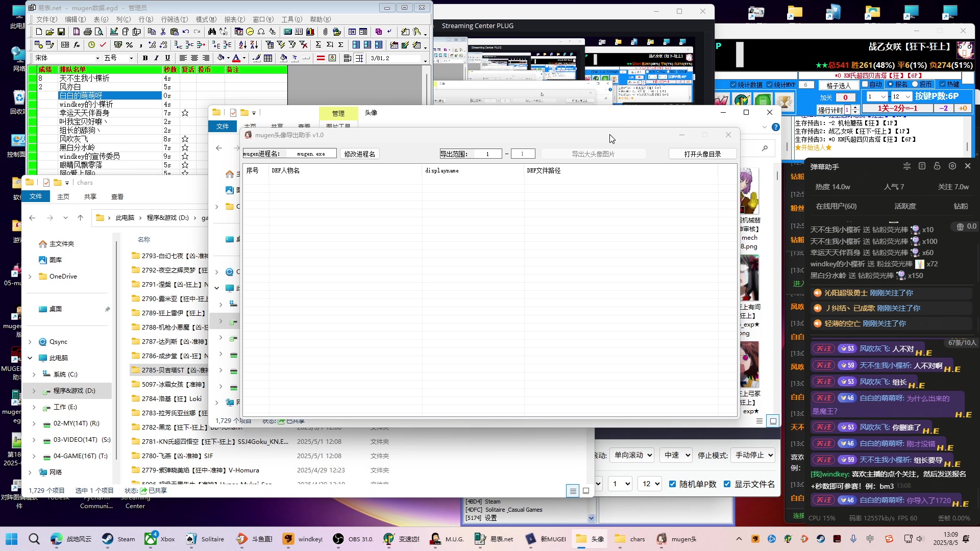Screen dimensions: 980x551
Task: Click the blue help question mark icon
Action: [775, 127]
